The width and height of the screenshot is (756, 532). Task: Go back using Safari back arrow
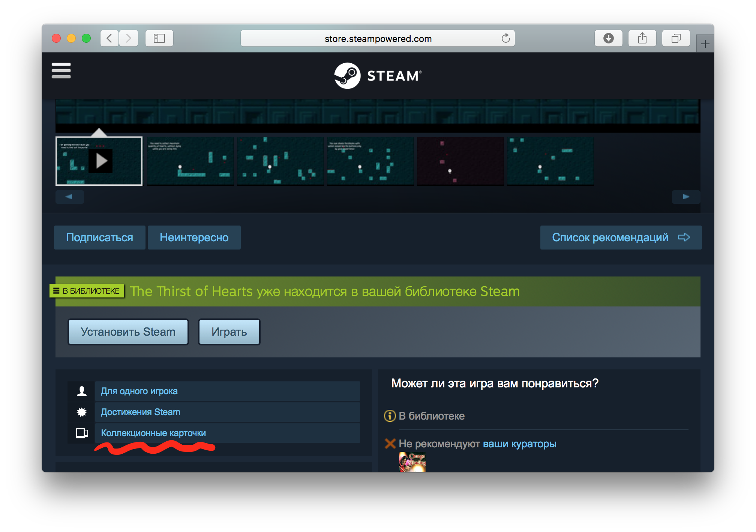pos(109,38)
